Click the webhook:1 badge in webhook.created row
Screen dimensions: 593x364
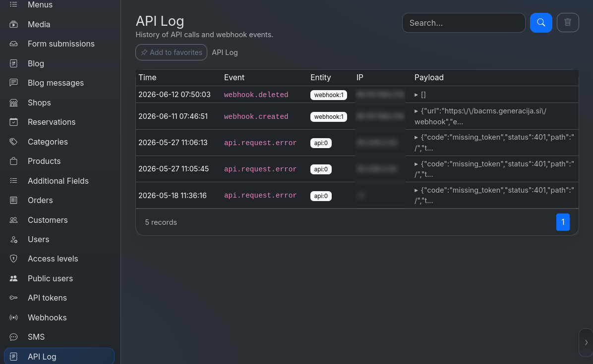click(329, 117)
